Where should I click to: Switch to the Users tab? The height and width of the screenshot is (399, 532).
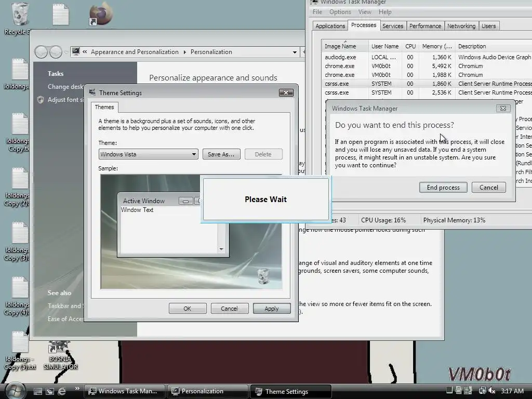tap(488, 26)
